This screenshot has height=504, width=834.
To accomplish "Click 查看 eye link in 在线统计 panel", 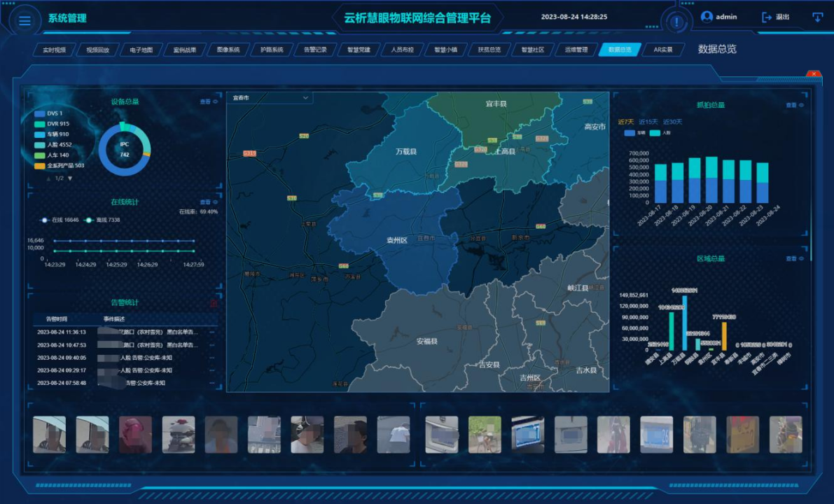I will coord(209,202).
